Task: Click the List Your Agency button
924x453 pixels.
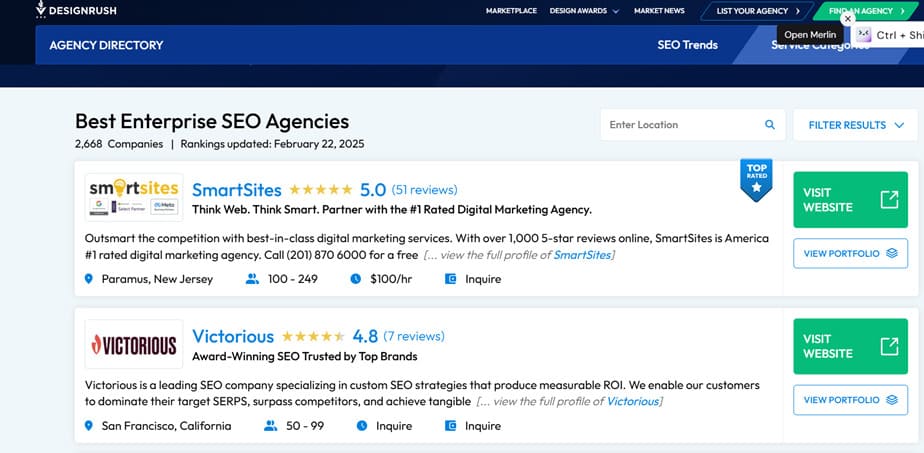Action: pyautogui.click(x=758, y=11)
